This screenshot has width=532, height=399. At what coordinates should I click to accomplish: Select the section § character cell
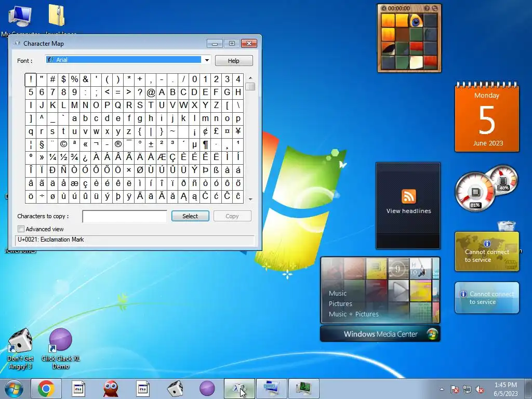pyautogui.click(x=42, y=144)
